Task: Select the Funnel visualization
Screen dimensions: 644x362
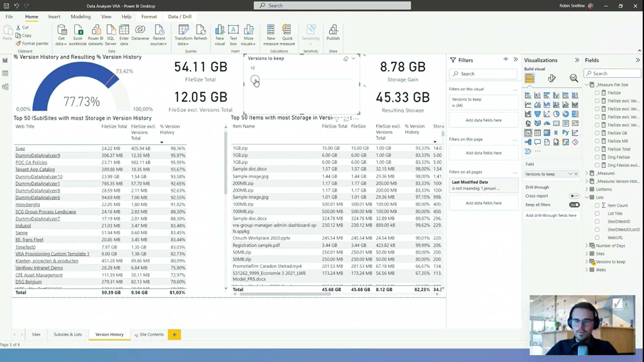Action: [x=537, y=114]
